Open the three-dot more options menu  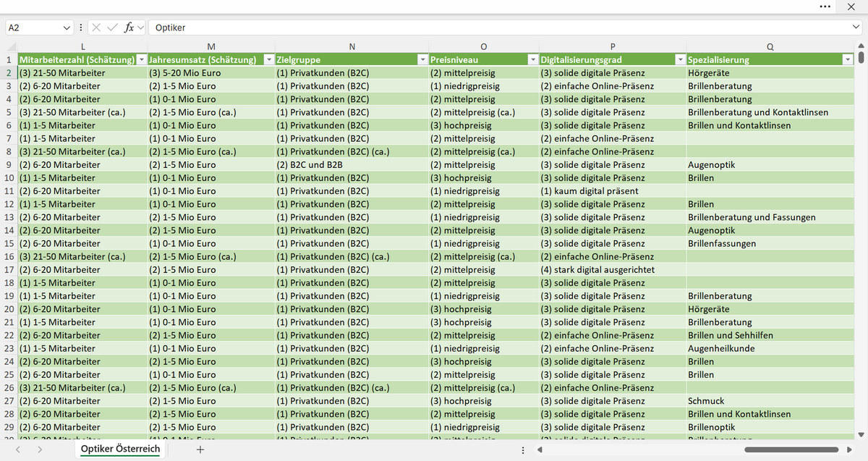coord(825,7)
